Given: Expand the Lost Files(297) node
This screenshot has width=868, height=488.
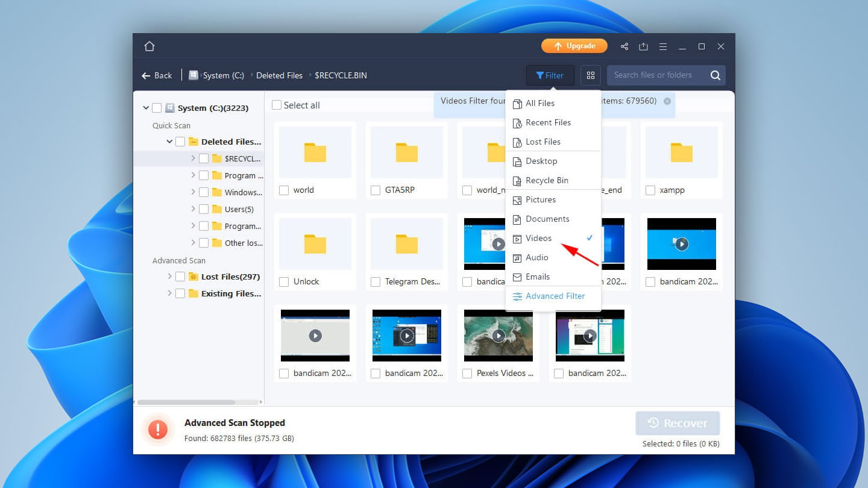Looking at the screenshot, I should click(x=169, y=277).
